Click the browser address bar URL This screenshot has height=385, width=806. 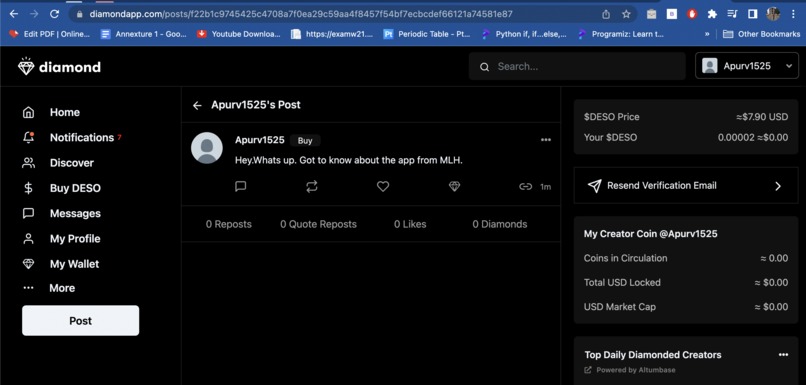tap(301, 14)
